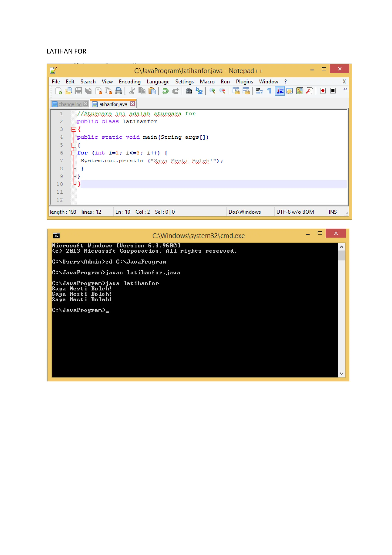The width and height of the screenshot is (392, 555).
Task: Close the latihanfor.java tab
Action: tap(133, 104)
